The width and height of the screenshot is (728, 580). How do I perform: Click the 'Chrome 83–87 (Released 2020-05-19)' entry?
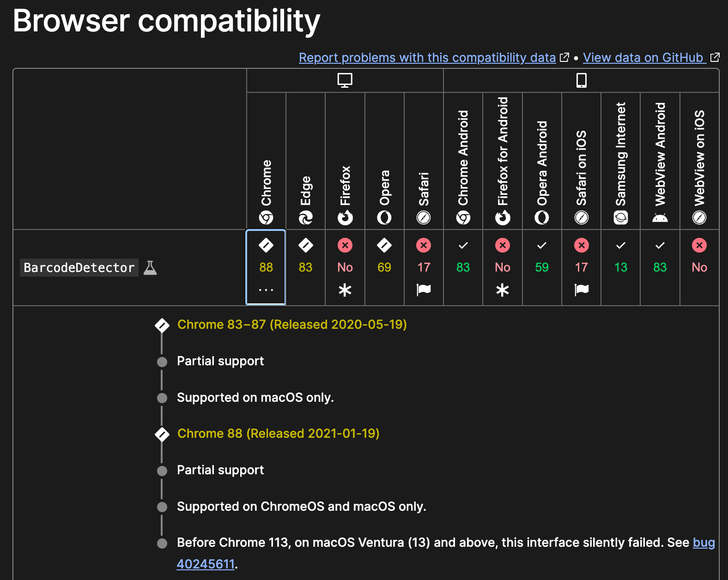[292, 325]
